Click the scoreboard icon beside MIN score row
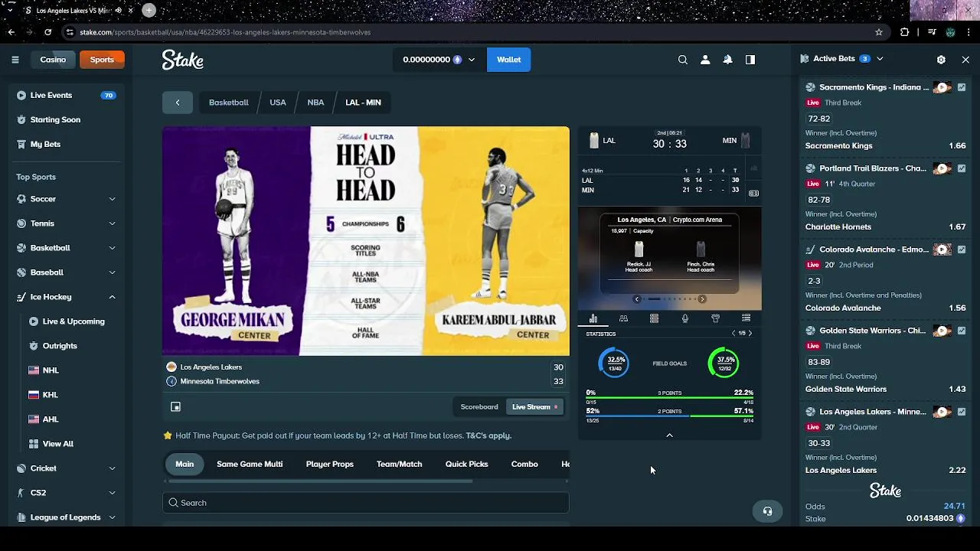Viewport: 980px width, 551px height. (753, 194)
